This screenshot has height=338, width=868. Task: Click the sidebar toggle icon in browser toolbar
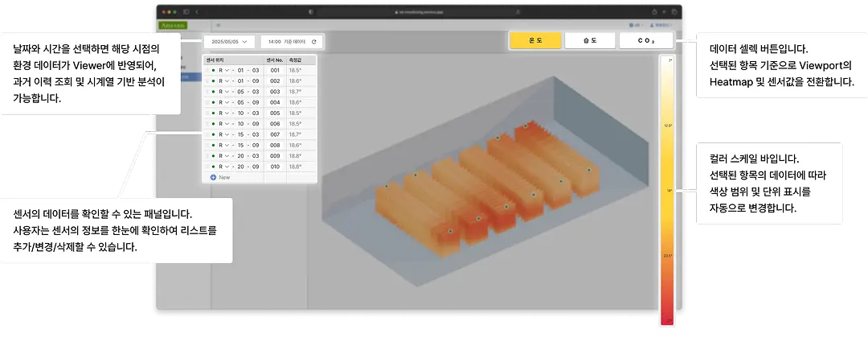tap(186, 12)
